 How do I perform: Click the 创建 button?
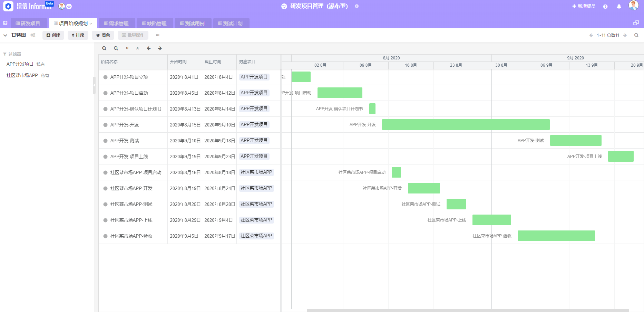[x=53, y=35]
